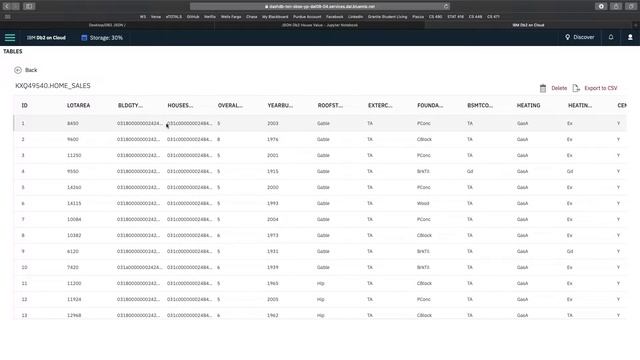
Task: Click the HEATING column header
Action: click(x=528, y=105)
